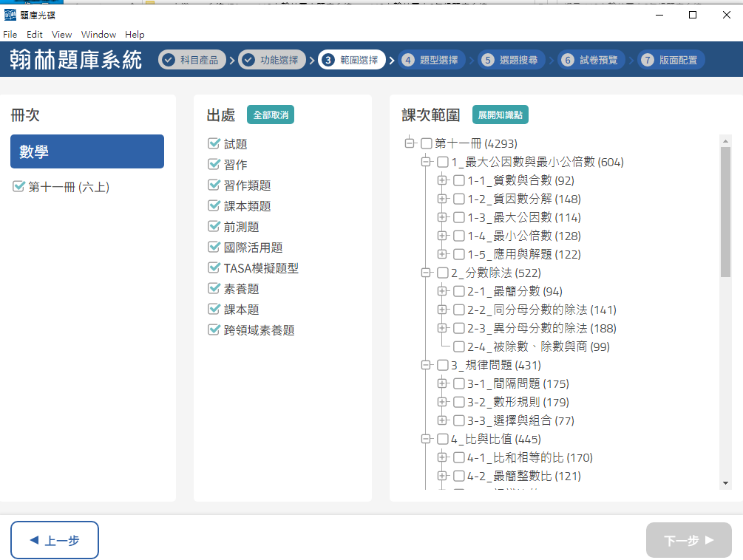Open the Window menu
This screenshot has height=560, width=743.
98,35
